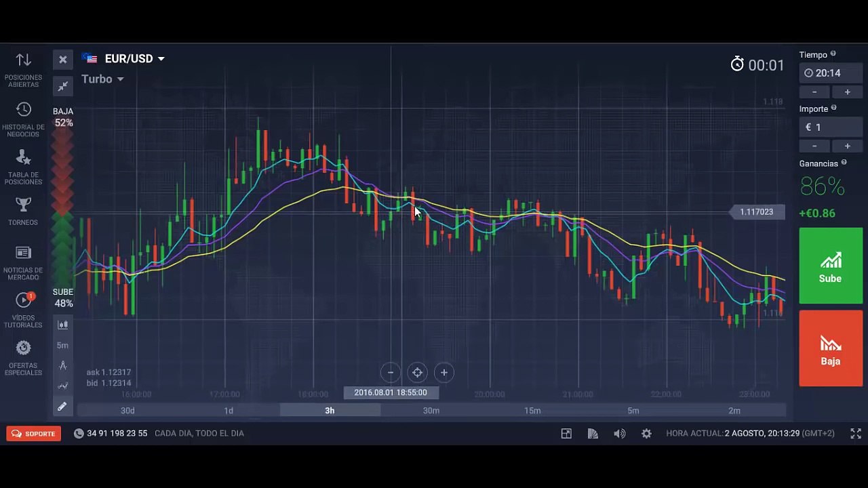Image resolution: width=868 pixels, height=488 pixels.
Task: Click the trader sentiment bar
Action: pos(63,207)
